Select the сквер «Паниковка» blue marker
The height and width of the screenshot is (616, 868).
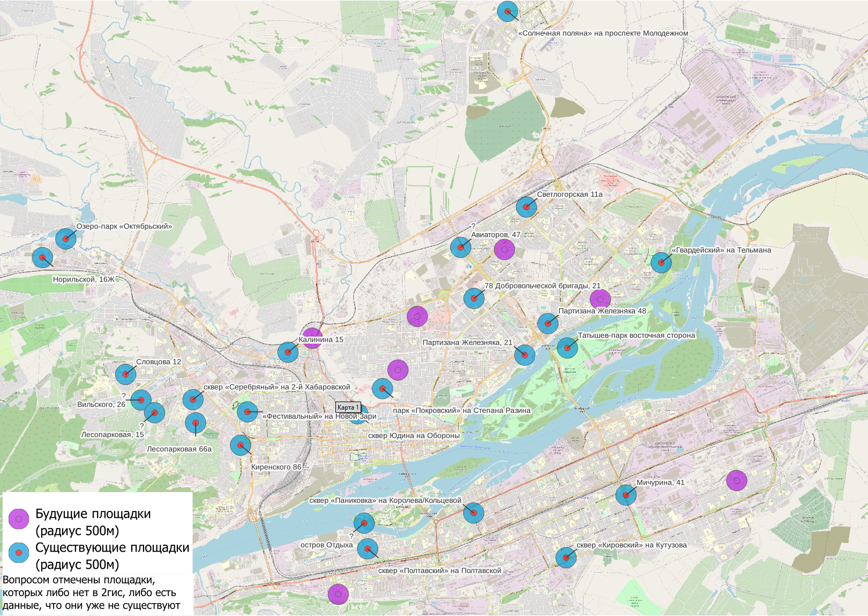[x=474, y=513]
